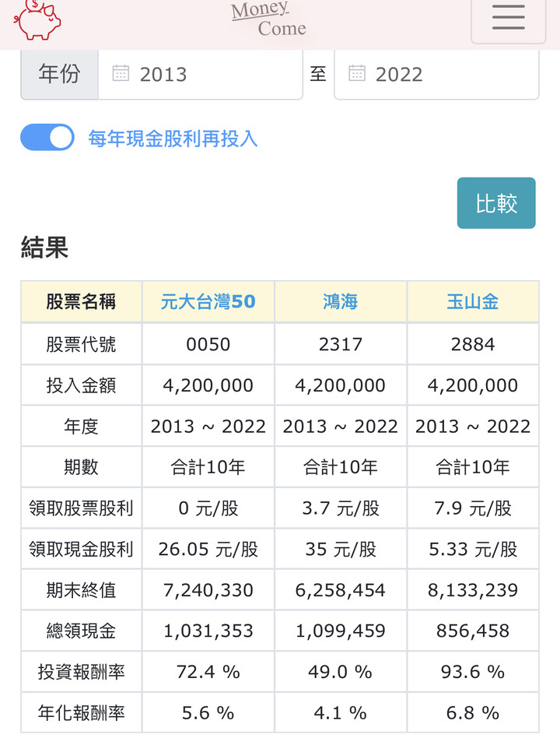
Task: Click 期末終值 value 8,133,239
Action: click(473, 590)
